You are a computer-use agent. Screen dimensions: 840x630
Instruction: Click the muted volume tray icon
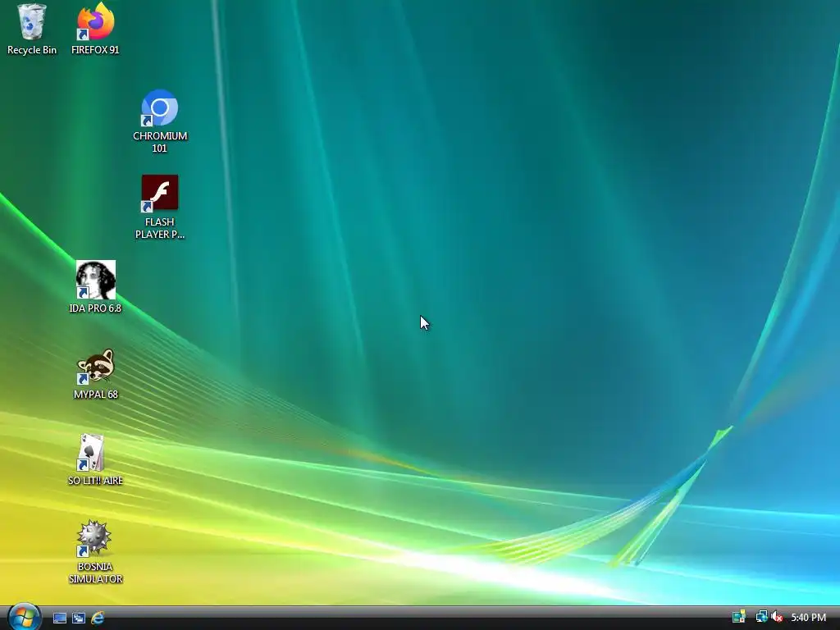[777, 617]
